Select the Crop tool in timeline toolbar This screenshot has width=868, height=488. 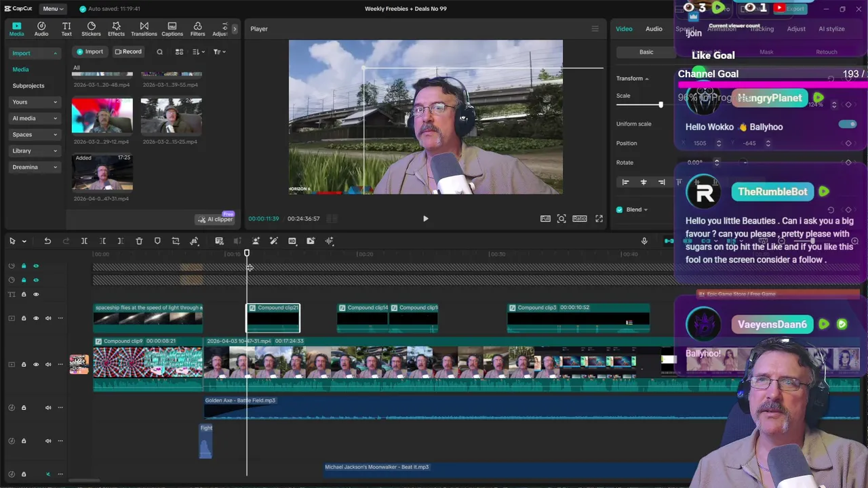click(x=176, y=241)
